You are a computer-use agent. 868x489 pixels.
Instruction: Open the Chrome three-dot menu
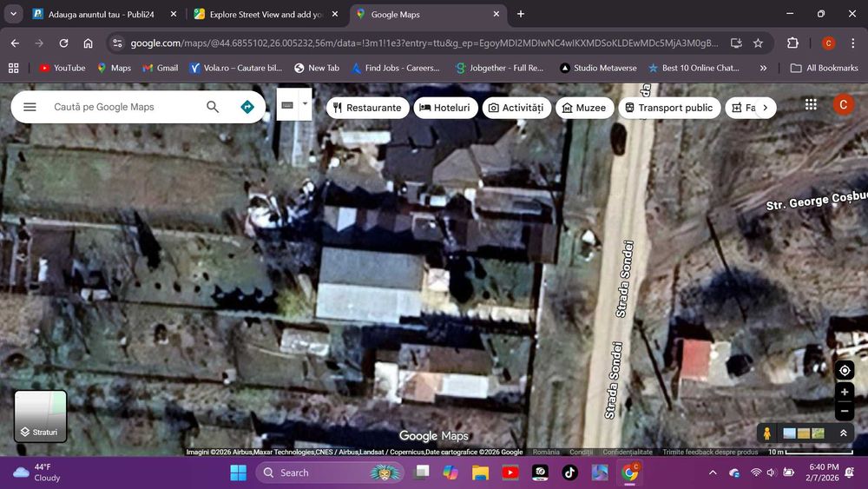pyautogui.click(x=852, y=43)
